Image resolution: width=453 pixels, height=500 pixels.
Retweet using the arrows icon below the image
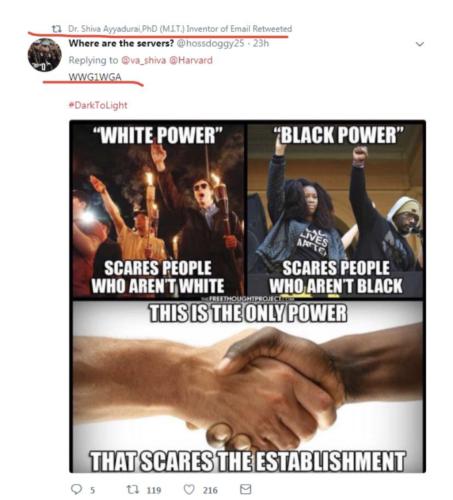[132, 489]
